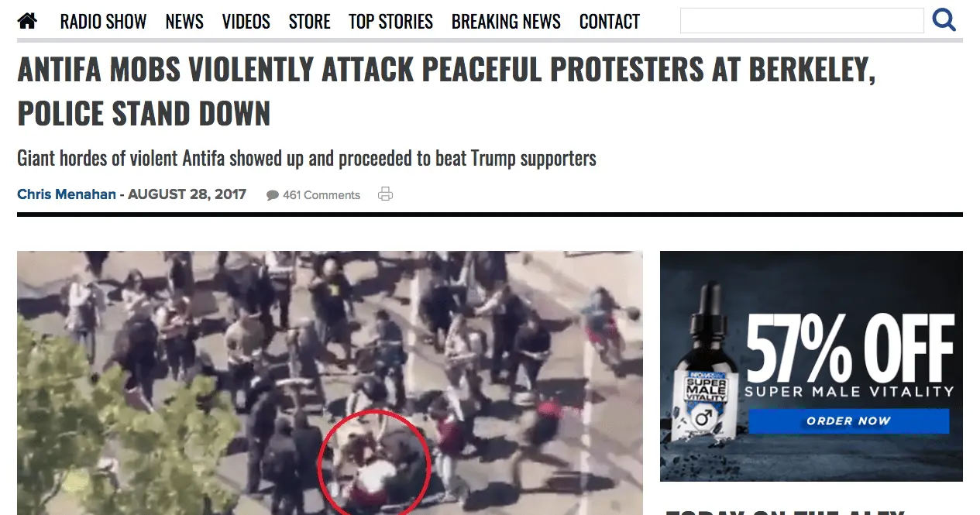Focus the search text field
This screenshot has height=515, width=980.
802,21
